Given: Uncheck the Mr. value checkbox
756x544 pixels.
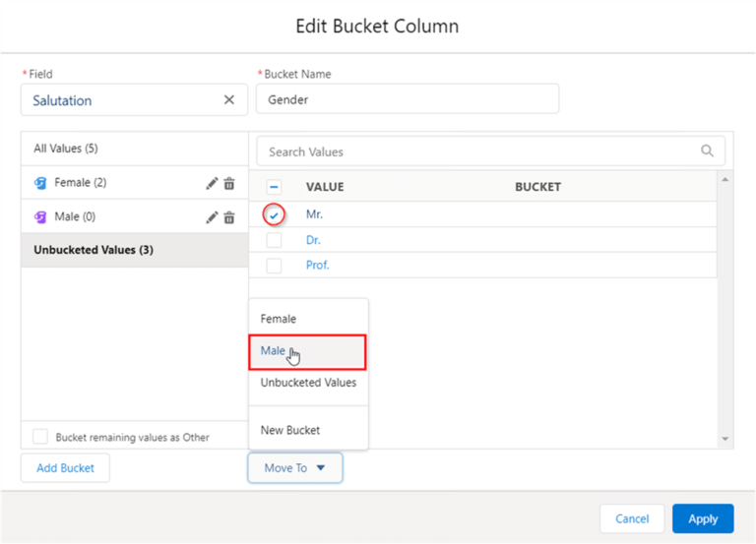Looking at the screenshot, I should (x=274, y=214).
